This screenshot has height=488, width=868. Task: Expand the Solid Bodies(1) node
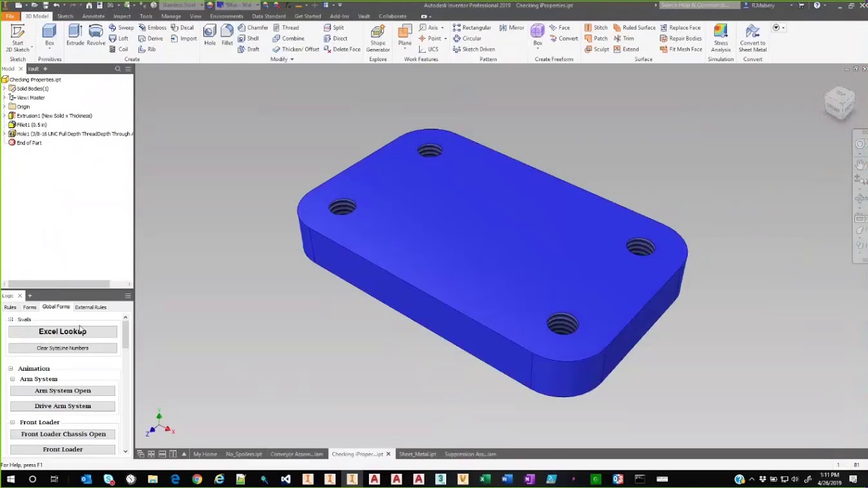point(5,89)
